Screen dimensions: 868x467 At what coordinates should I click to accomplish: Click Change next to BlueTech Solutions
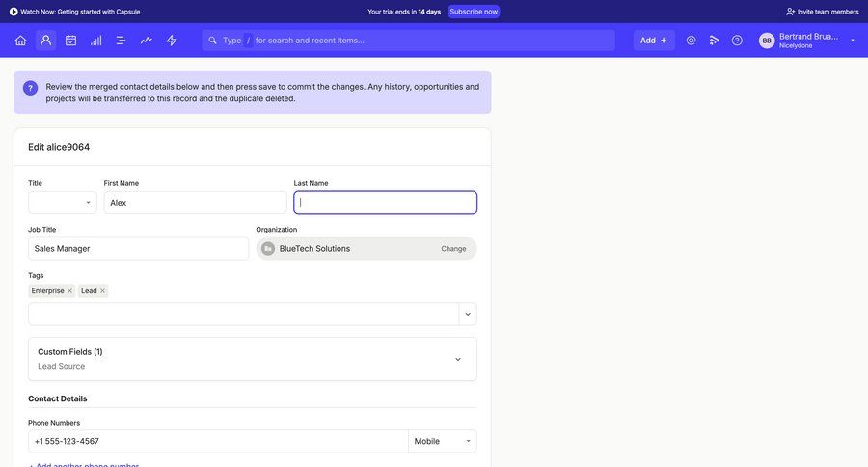(453, 249)
